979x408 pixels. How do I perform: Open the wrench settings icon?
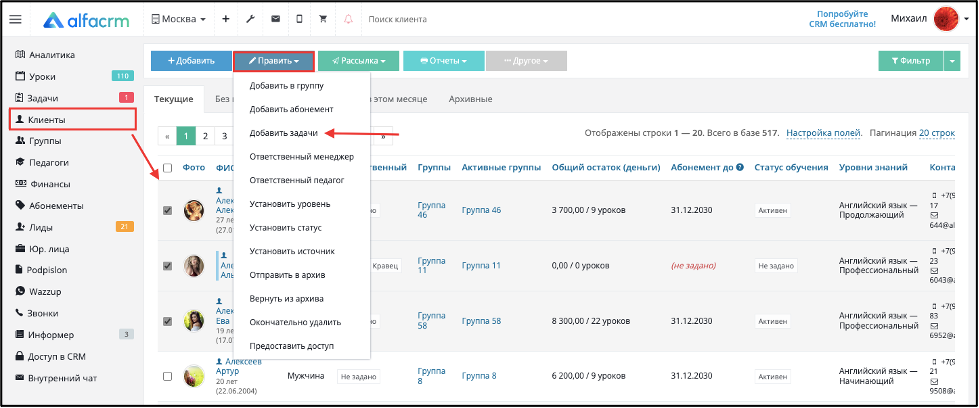tap(250, 19)
